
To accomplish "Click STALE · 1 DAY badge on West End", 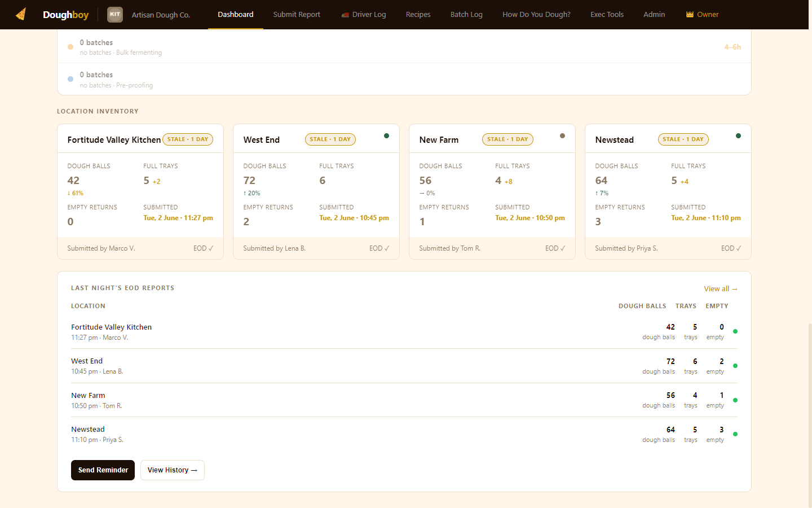I will coord(330,139).
